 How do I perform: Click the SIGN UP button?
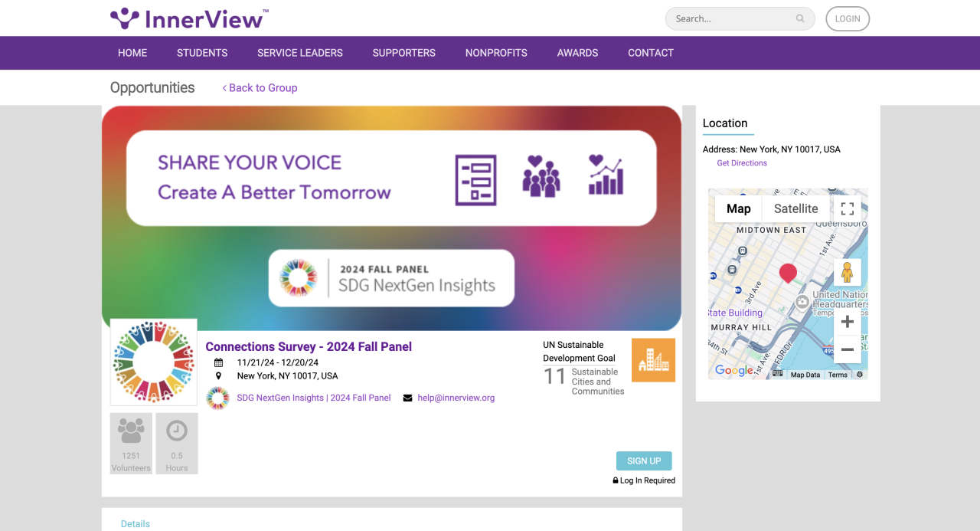[x=644, y=461]
